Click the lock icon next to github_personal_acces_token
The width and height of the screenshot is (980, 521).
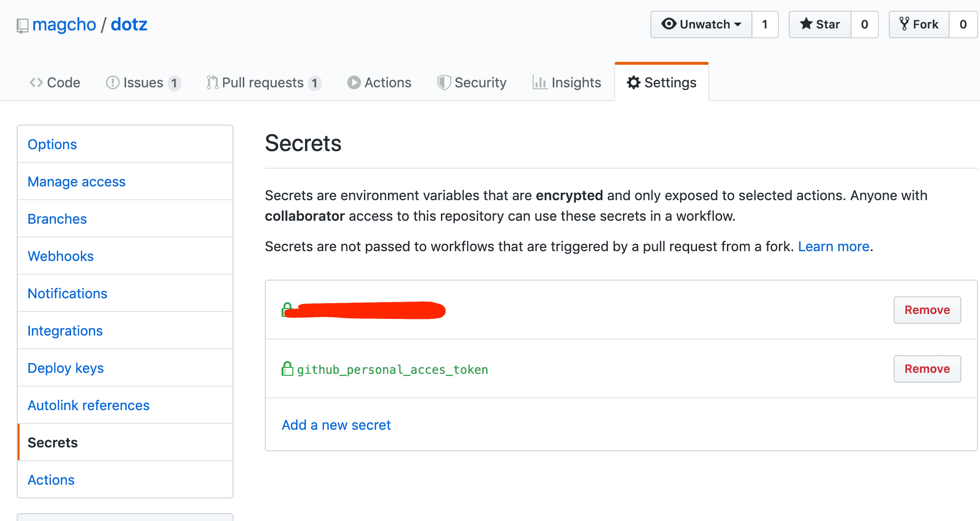(287, 368)
